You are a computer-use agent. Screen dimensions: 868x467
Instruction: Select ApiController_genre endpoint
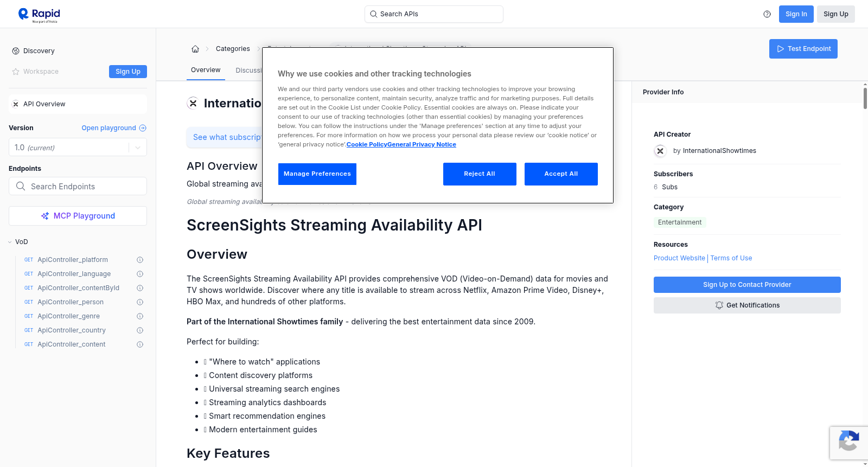(x=68, y=316)
